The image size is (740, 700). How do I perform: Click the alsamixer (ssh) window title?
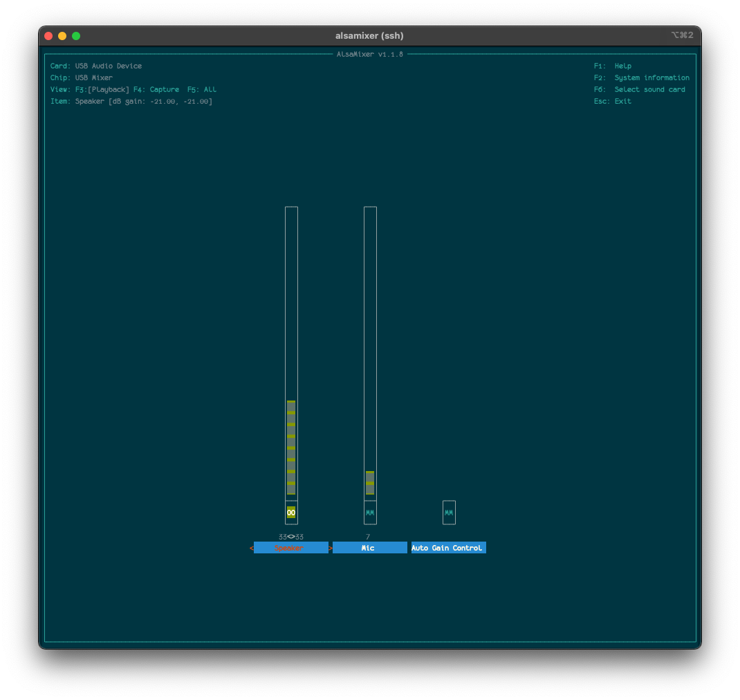pos(369,35)
